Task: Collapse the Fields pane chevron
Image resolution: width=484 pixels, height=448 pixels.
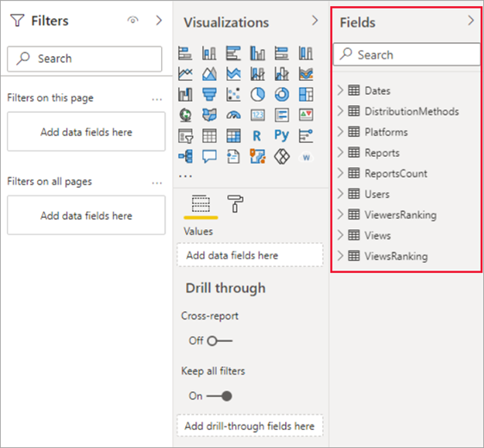Action: tap(471, 21)
